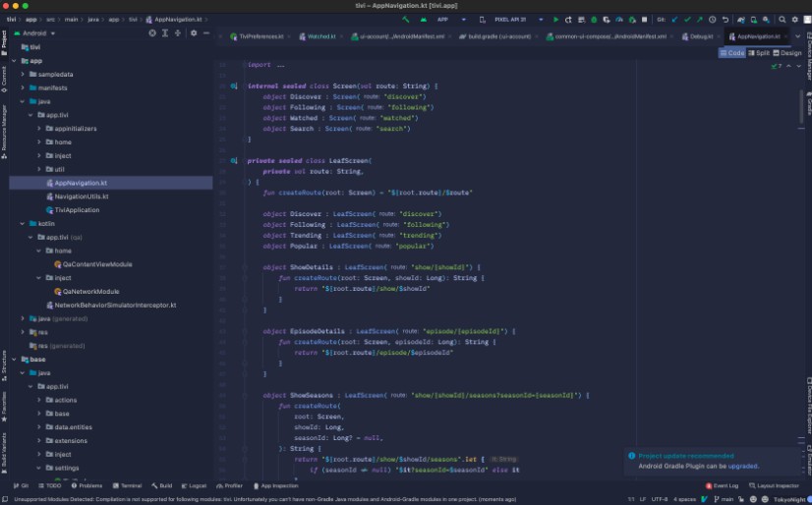Click gutter icon beside sealed class Screen
The height and width of the screenshot is (505, 812).
pyautogui.click(x=234, y=86)
